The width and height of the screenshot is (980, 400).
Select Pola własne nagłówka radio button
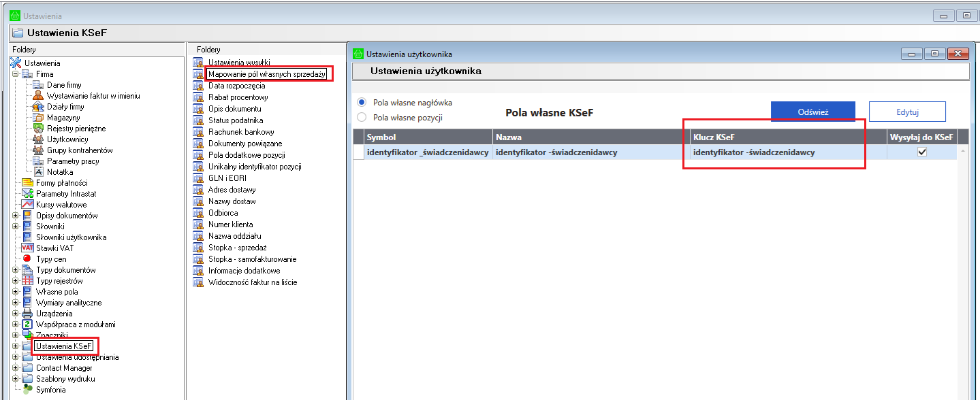click(x=362, y=103)
